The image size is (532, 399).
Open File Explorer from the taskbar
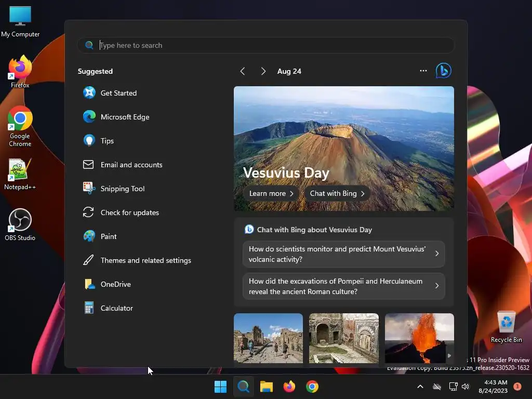(267, 387)
